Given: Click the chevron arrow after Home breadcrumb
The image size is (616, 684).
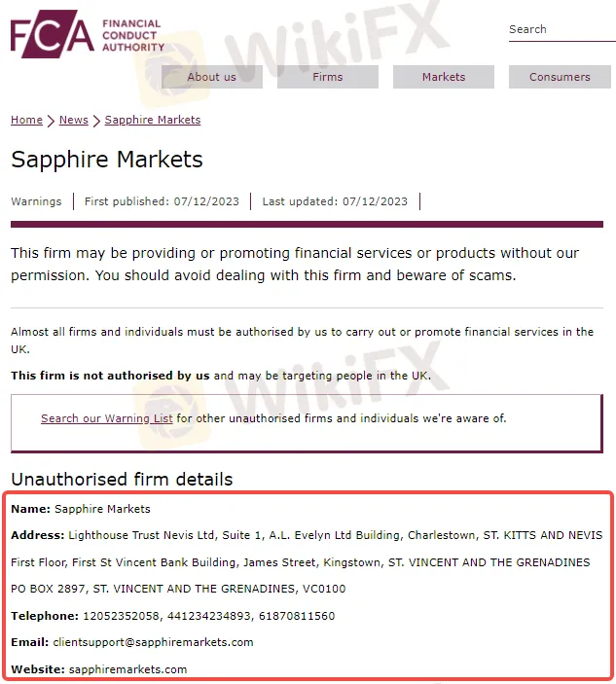Looking at the screenshot, I should click(x=51, y=121).
